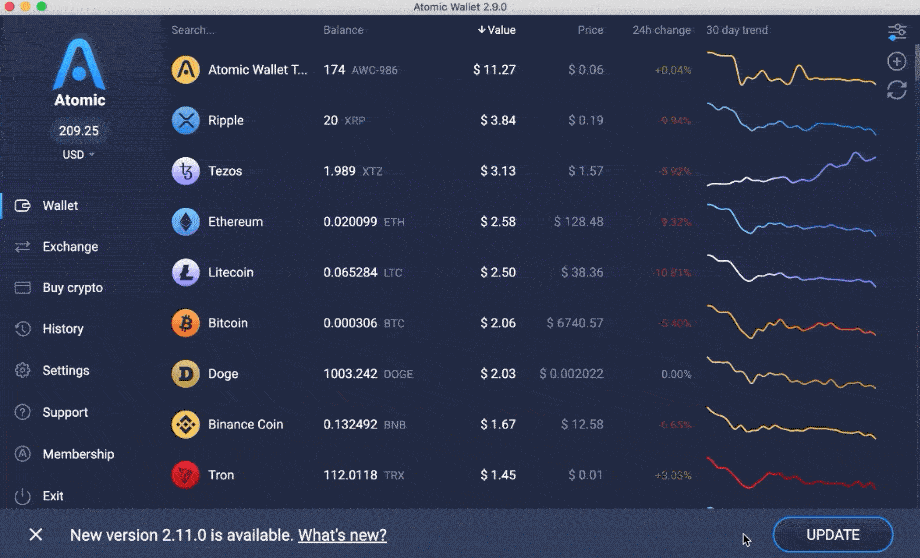Click the Membership badge icon
The image size is (920, 558).
22,454
